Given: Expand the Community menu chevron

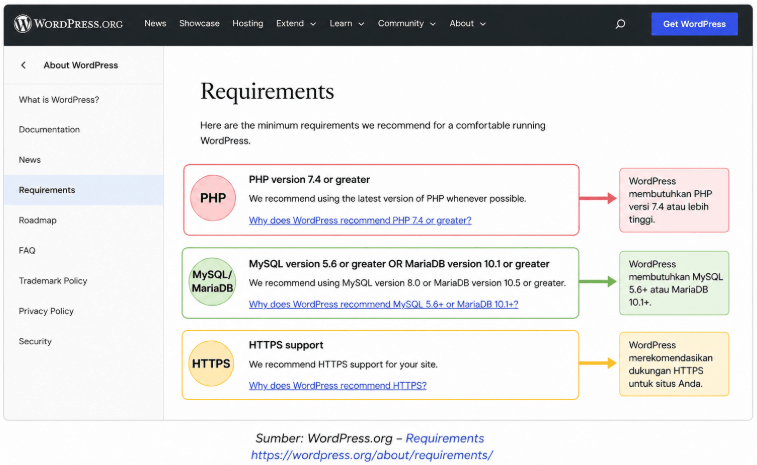Looking at the screenshot, I should point(433,24).
